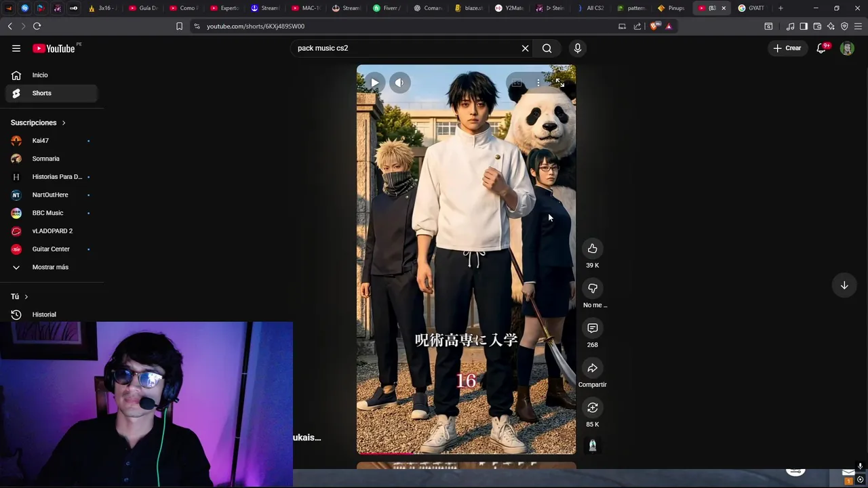This screenshot has height=488, width=868.
Task: Toggle closed captions on the Short
Action: [x=517, y=83]
